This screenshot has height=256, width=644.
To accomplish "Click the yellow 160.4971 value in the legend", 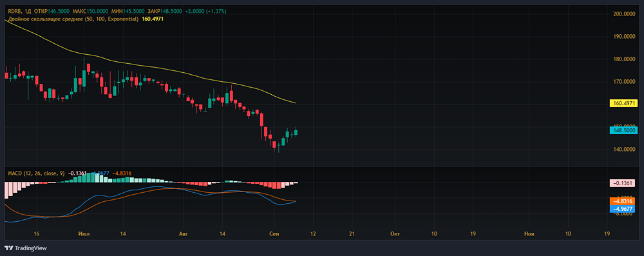I will pos(153,19).
